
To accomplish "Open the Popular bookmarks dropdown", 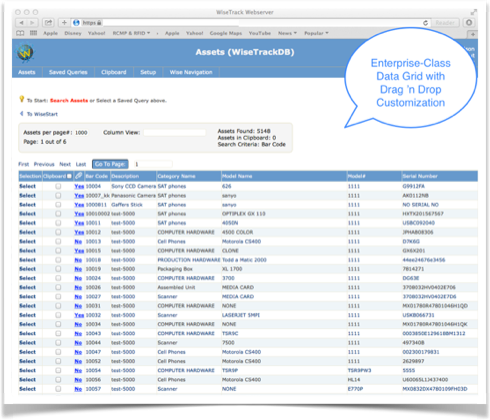I will tap(316, 33).
